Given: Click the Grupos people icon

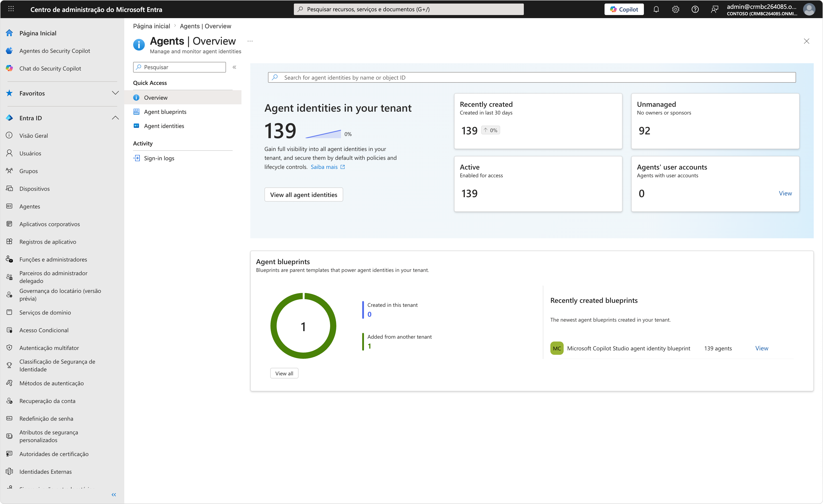Looking at the screenshot, I should tap(9, 171).
